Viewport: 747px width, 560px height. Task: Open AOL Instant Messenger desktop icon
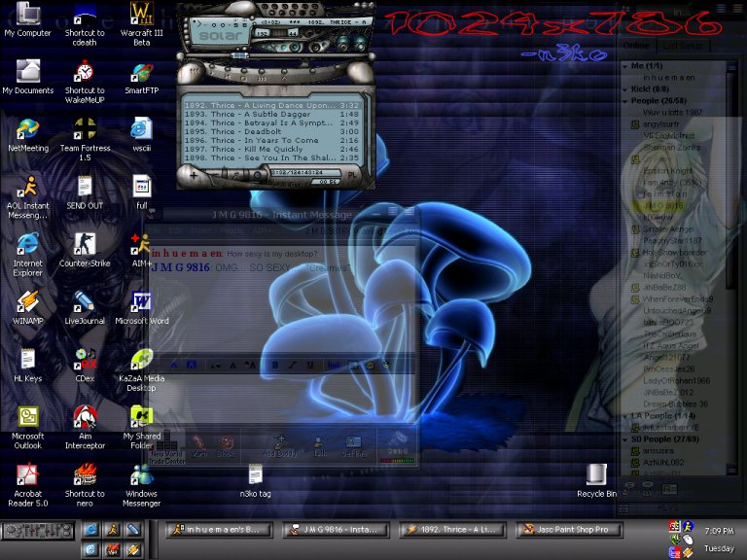coord(28,197)
